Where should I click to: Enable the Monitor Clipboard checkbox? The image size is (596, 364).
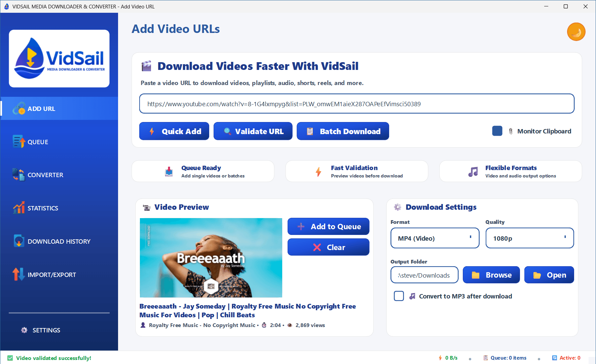coord(497,131)
